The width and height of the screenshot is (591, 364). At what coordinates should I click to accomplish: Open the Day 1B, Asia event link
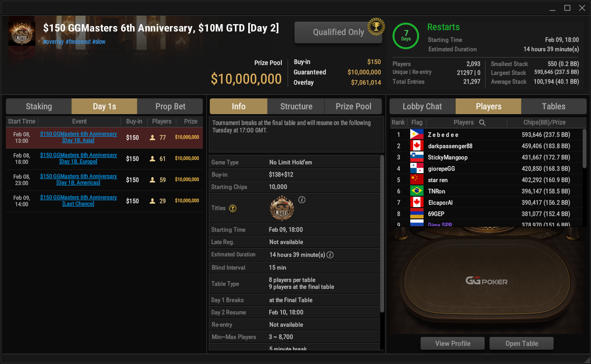[x=78, y=137]
